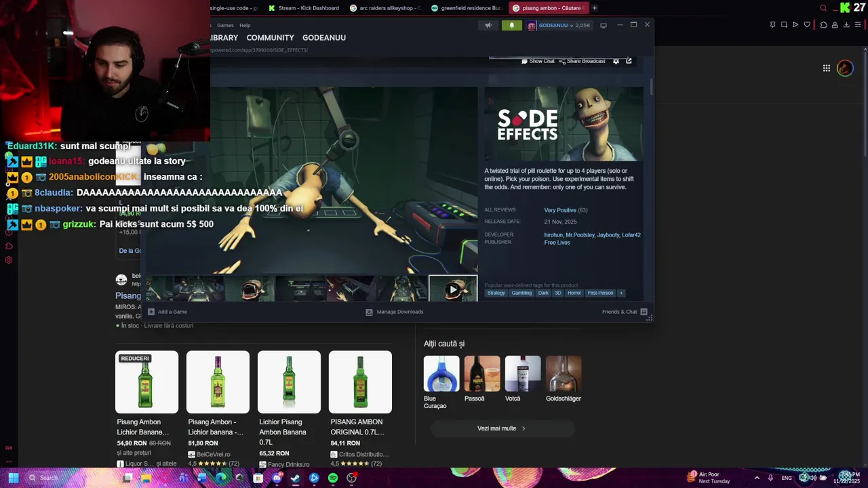This screenshot has width=868, height=488.
Task: Open the Games menu in Steam
Action: click(x=225, y=25)
